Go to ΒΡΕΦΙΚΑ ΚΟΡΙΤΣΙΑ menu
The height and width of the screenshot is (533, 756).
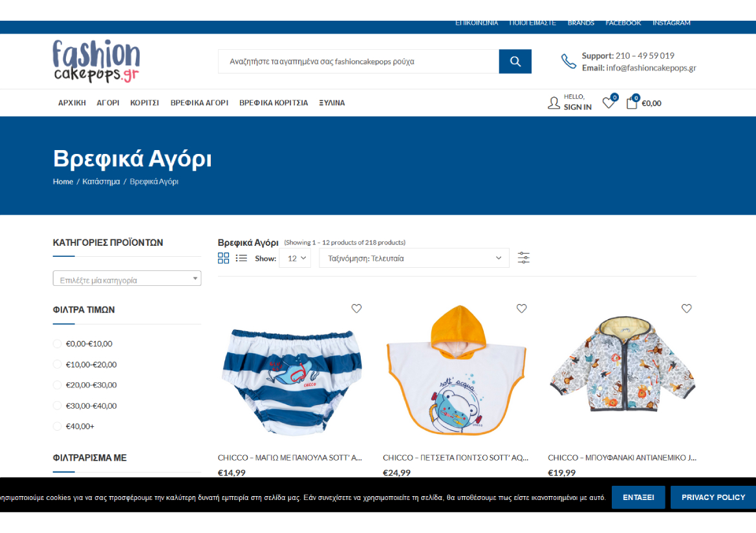tap(274, 103)
